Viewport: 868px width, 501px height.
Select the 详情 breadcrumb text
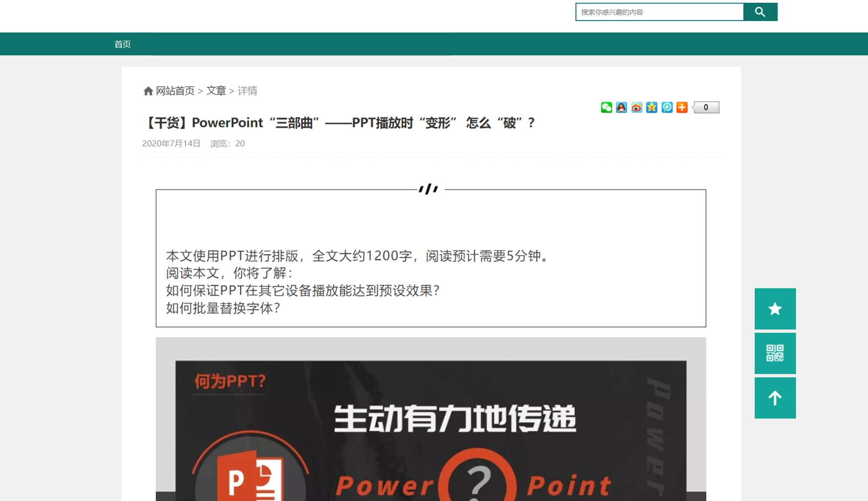[x=247, y=91]
